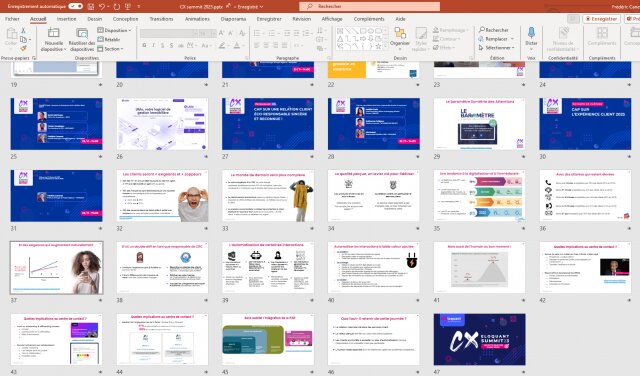Switch to the Affichage tab
Image resolution: width=640 pixels, height=376 pixels.
[332, 19]
